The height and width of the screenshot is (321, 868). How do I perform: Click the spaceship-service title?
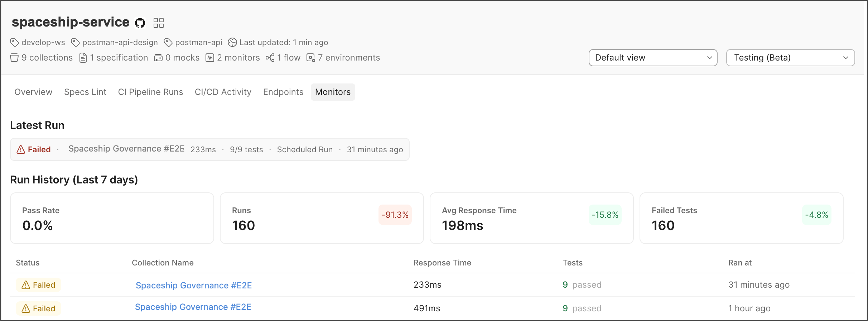point(71,22)
